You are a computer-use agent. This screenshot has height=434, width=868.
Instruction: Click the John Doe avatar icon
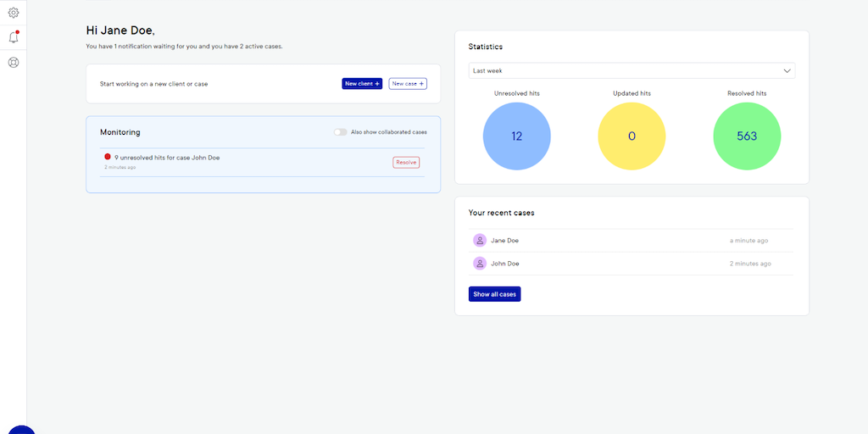pos(480,264)
